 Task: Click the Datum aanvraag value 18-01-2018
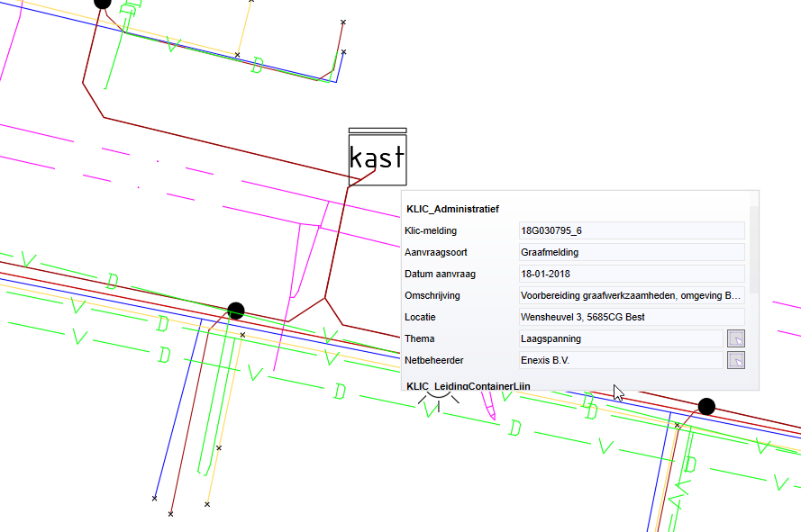[631, 274]
